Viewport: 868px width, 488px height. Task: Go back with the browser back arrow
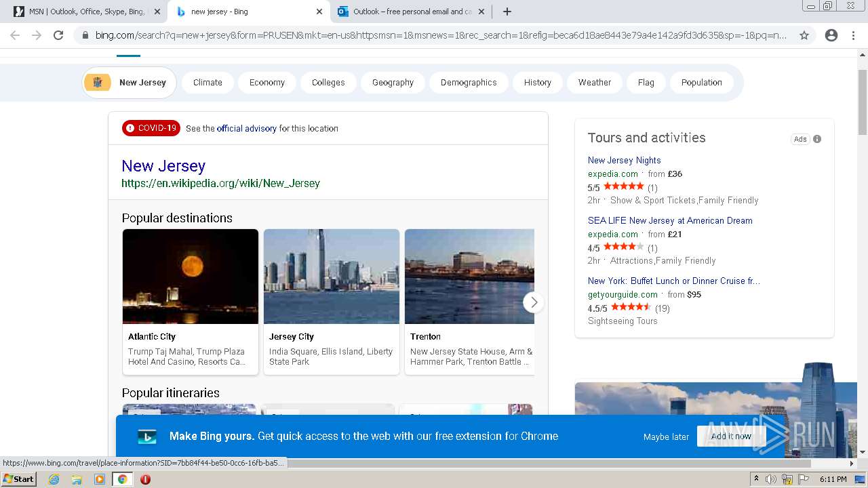[15, 35]
